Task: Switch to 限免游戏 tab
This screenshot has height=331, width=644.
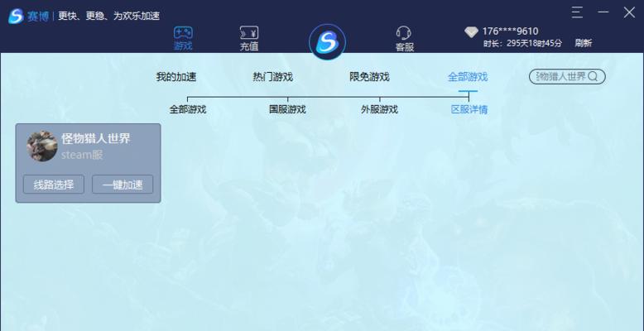Action: [x=369, y=77]
